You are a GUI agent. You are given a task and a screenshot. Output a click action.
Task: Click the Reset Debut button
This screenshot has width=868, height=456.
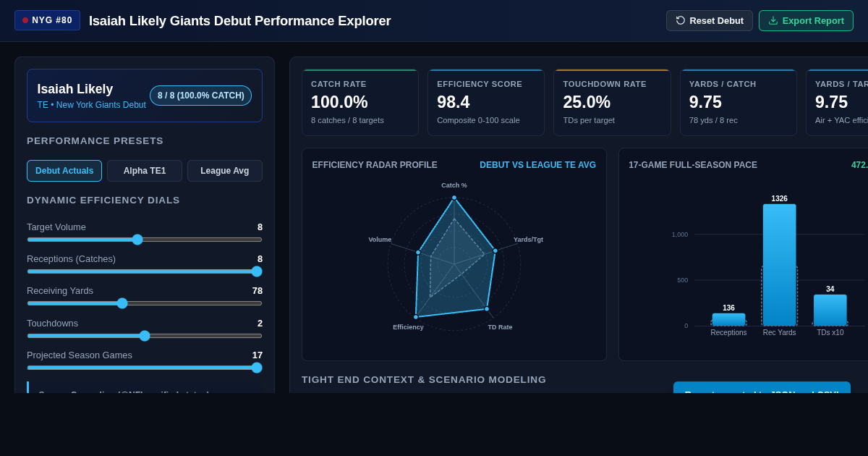(709, 20)
